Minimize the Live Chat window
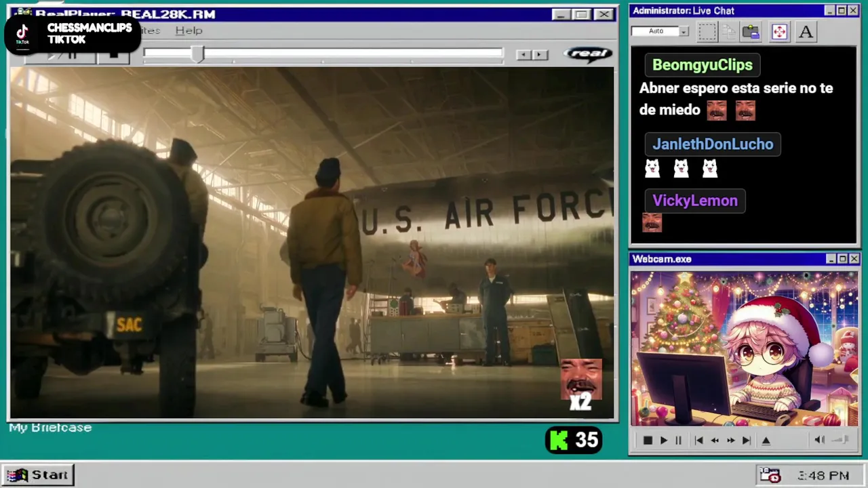This screenshot has width=868, height=488. [x=830, y=11]
